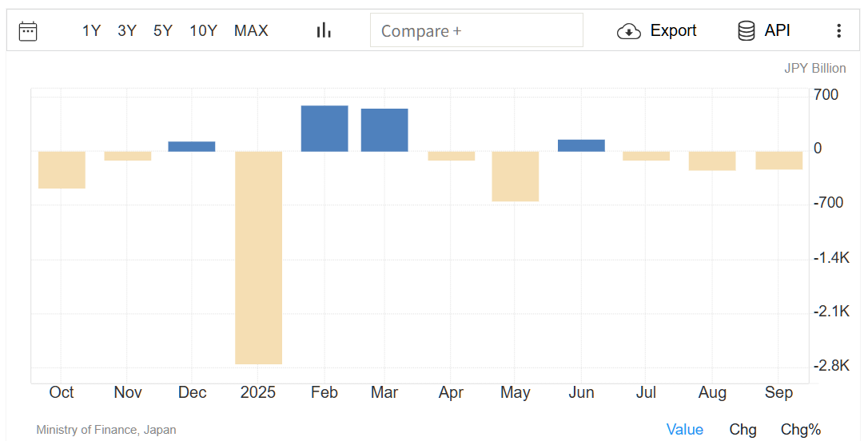This screenshot has height=441, width=868.
Task: Click the Compare + input field
Action: 476,31
